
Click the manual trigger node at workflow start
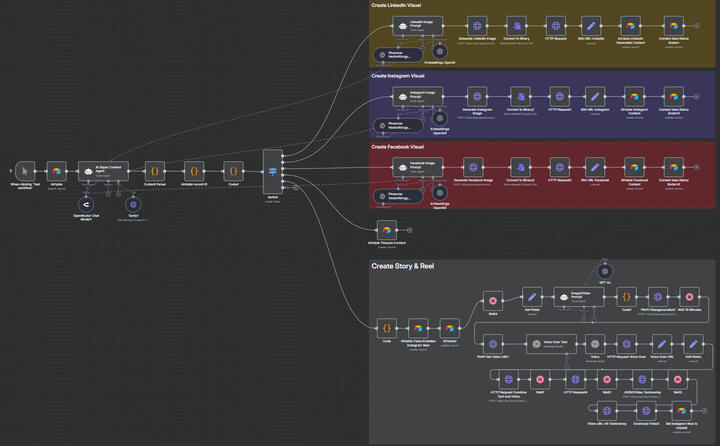tap(25, 171)
